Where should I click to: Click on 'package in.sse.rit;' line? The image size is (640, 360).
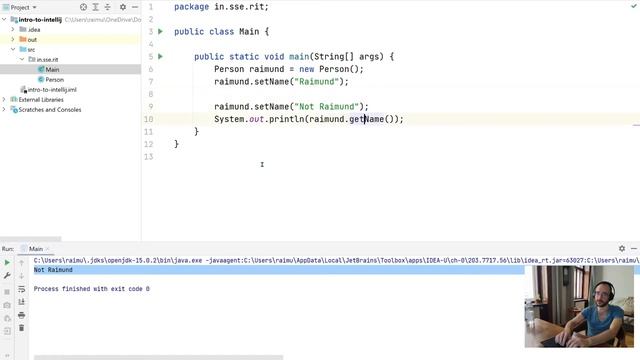pos(221,7)
